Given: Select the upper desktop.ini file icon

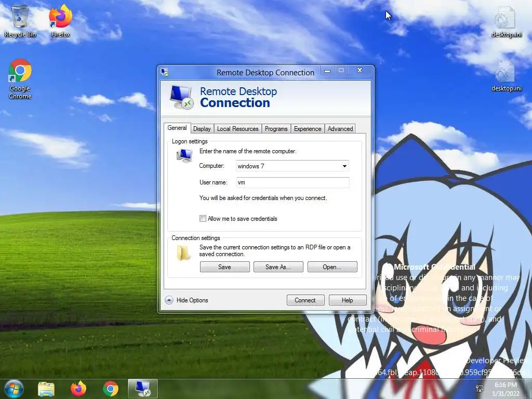Looking at the screenshot, I should (x=506, y=21).
